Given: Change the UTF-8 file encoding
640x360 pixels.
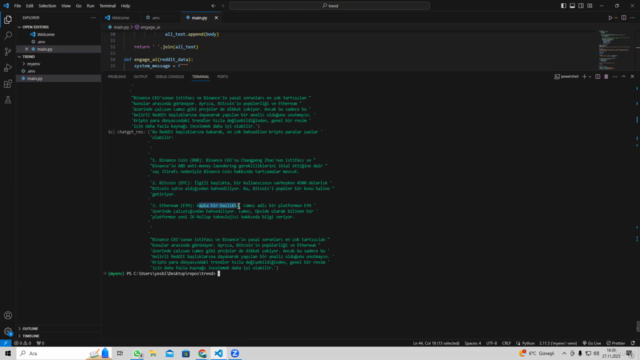Looking at the screenshot, I should (x=492, y=343).
